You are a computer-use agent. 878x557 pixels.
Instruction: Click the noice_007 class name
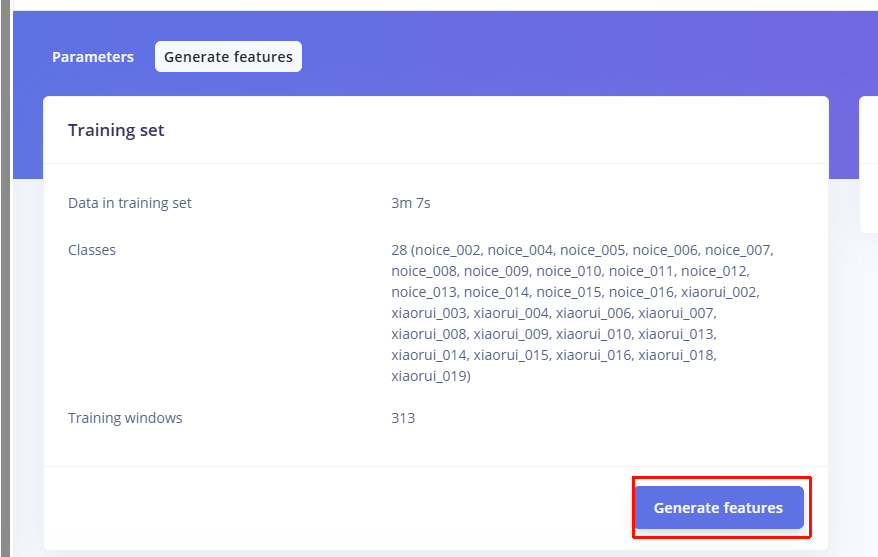click(738, 250)
